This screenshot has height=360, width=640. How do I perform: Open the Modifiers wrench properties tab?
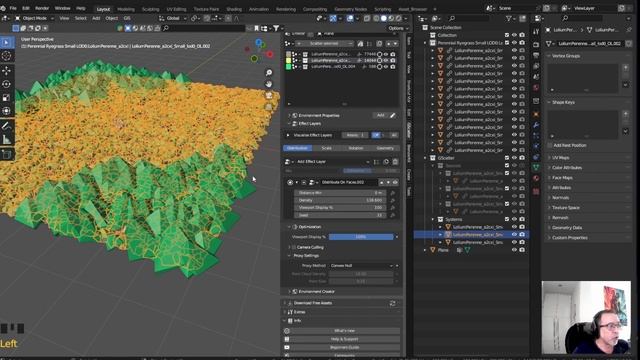tap(536, 125)
